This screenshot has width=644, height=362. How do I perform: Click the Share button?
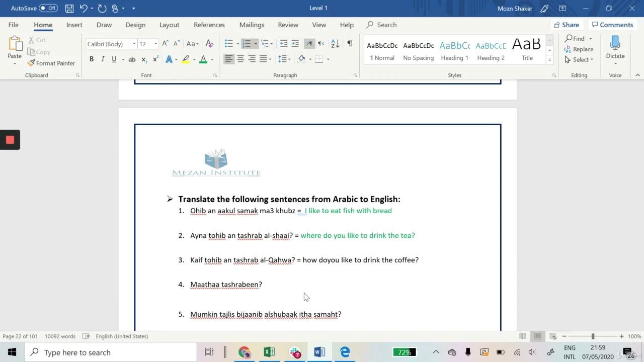[567, 24]
